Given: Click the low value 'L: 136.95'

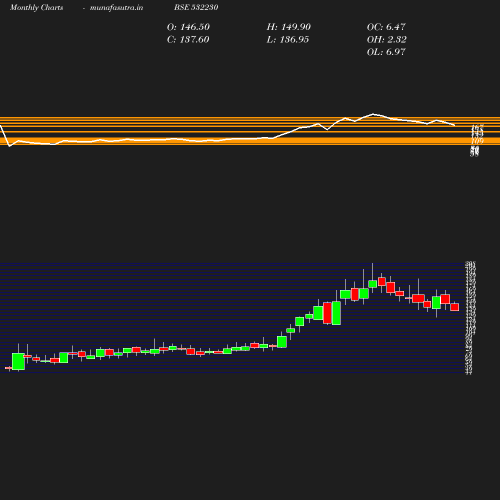Looking at the screenshot, I should click(288, 39).
